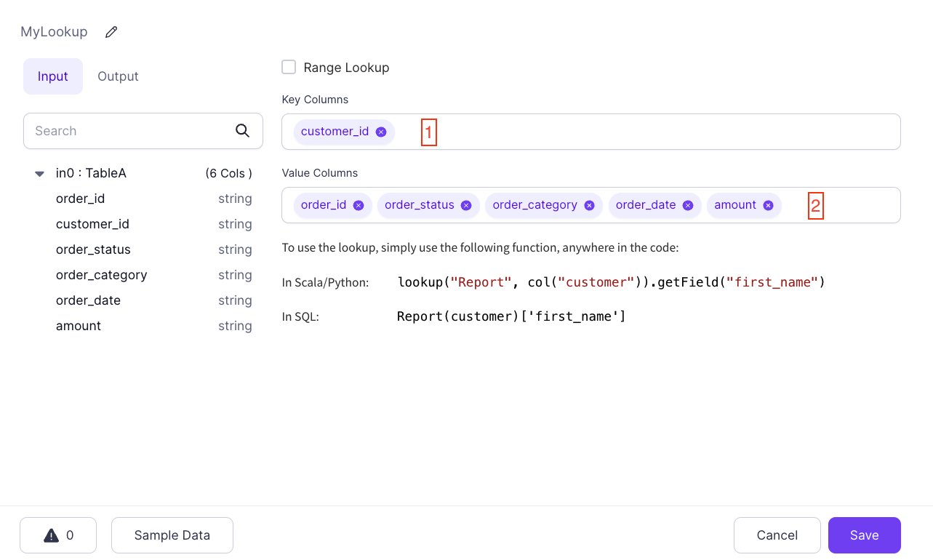933x560 pixels.
Task: Remove amount from Value Columns via its x
Action: (x=767, y=205)
